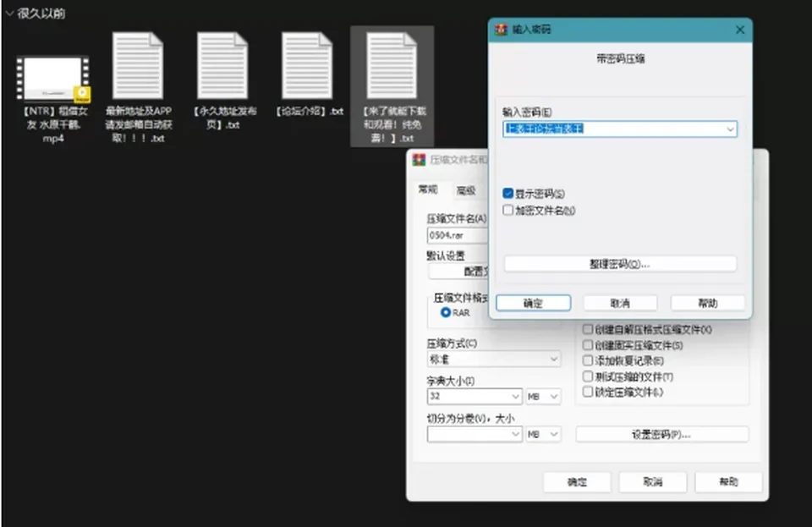Click the highlighted 来了就能下载 text file icon
Image resolution: width=812 pixels, height=527 pixels.
pos(392,65)
